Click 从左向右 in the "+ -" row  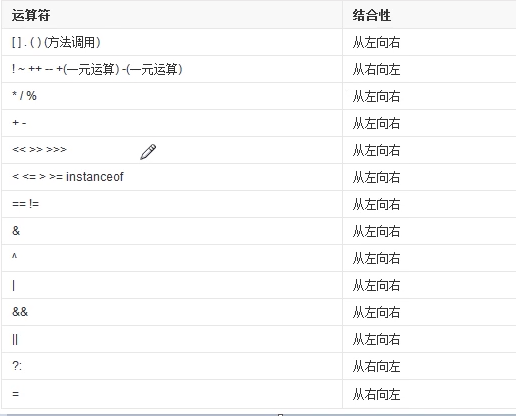coord(376,124)
